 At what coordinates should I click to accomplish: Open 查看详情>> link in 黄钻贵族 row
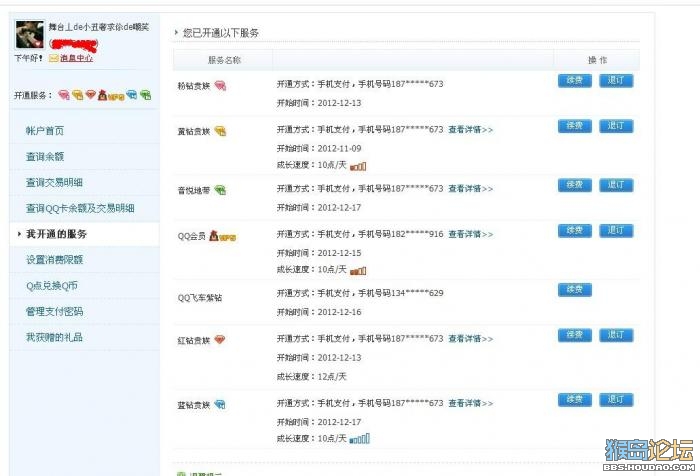471,130
